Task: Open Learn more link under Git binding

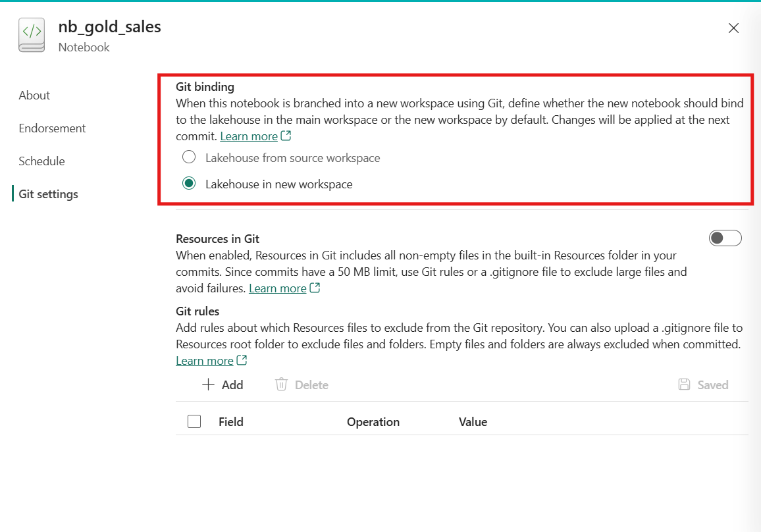Action: pyautogui.click(x=249, y=136)
